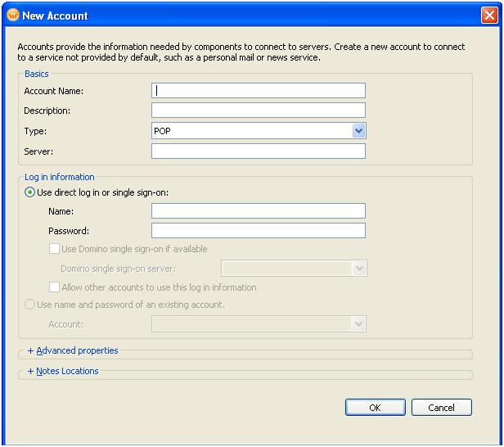
Task: Click the Password input field
Action: click(259, 231)
